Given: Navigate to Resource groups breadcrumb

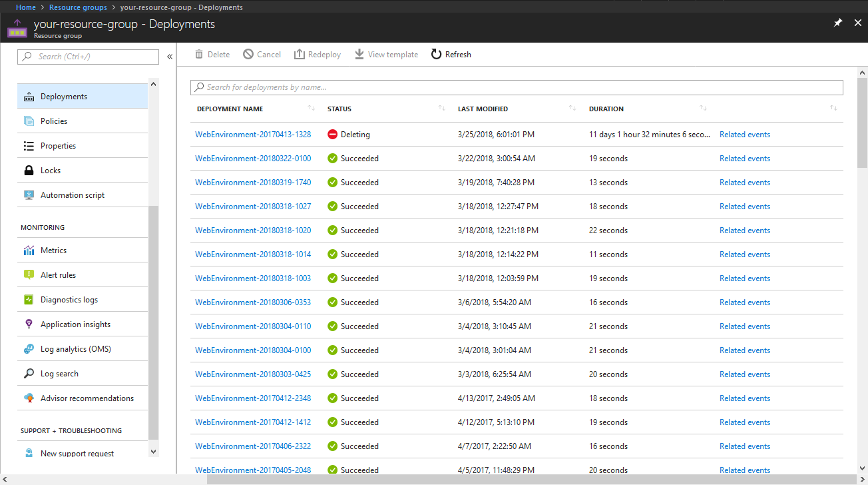Looking at the screenshot, I should 78,7.
